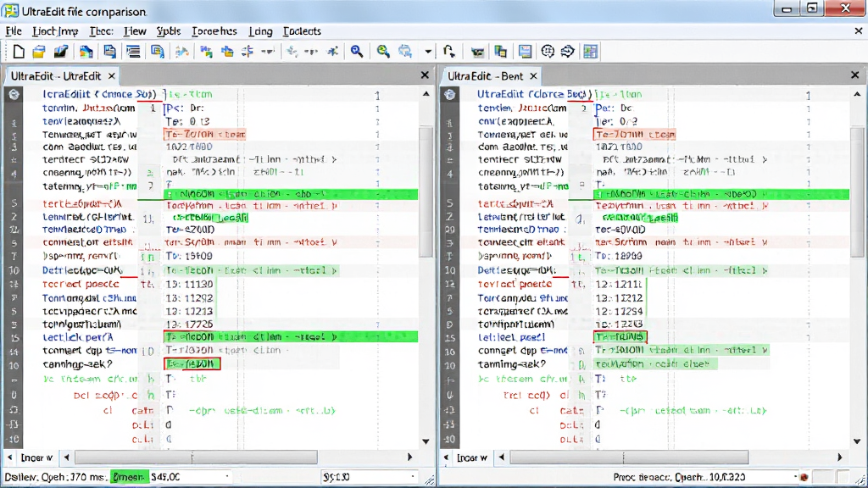Open the 10.0.320 dropdown in right status bar
This screenshot has width=868, height=488.
tap(795, 476)
